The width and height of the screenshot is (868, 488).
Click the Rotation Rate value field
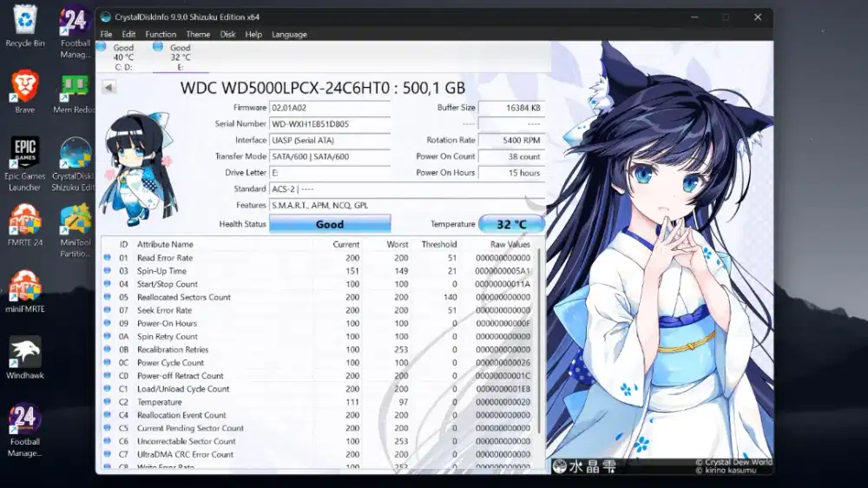(x=511, y=140)
